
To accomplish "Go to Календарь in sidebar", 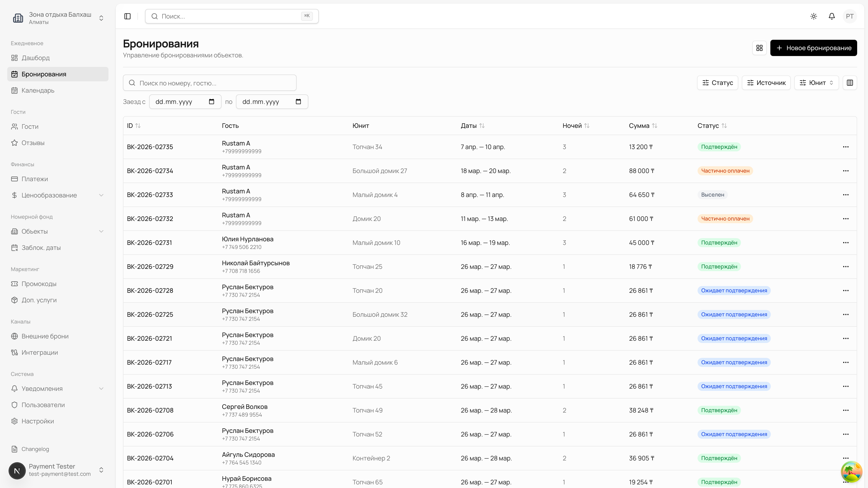I will pyautogui.click(x=38, y=90).
